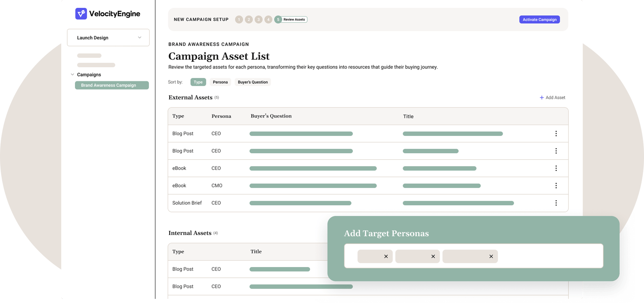Click the Add Asset link
The width and height of the screenshot is (644, 303).
[555, 97]
